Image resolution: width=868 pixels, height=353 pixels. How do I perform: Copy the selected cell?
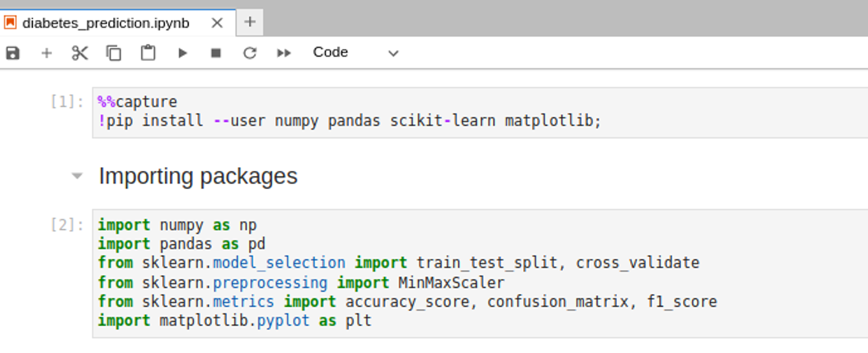[114, 53]
